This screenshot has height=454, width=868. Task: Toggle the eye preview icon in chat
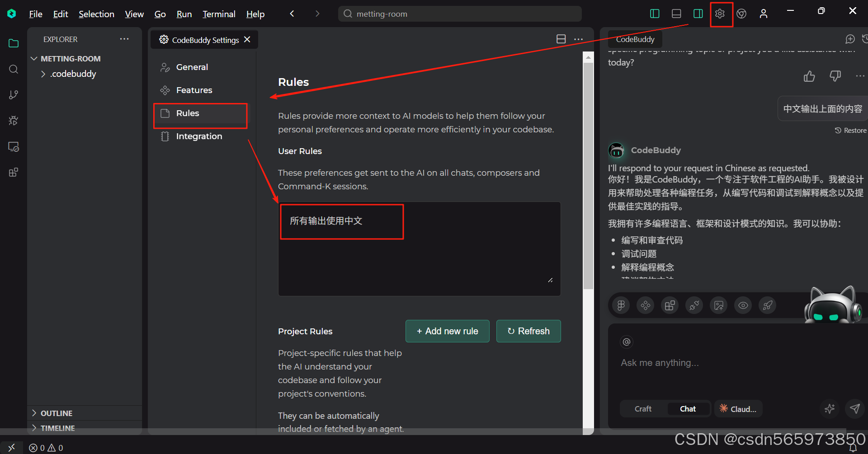tap(743, 305)
